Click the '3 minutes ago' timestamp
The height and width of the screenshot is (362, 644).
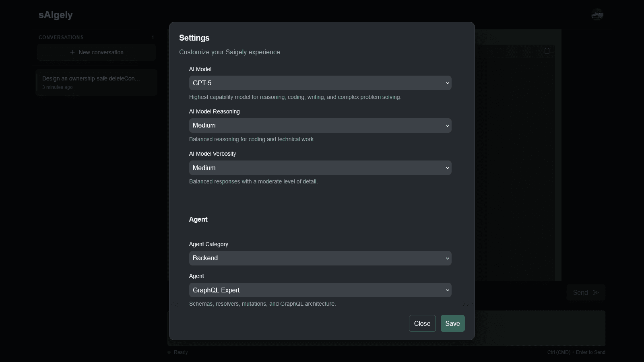click(58, 87)
